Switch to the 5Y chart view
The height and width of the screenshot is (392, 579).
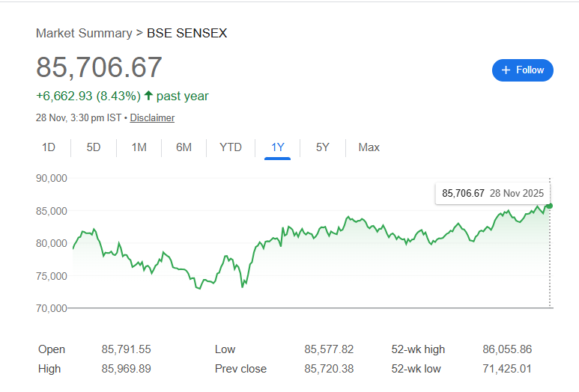[x=322, y=147]
